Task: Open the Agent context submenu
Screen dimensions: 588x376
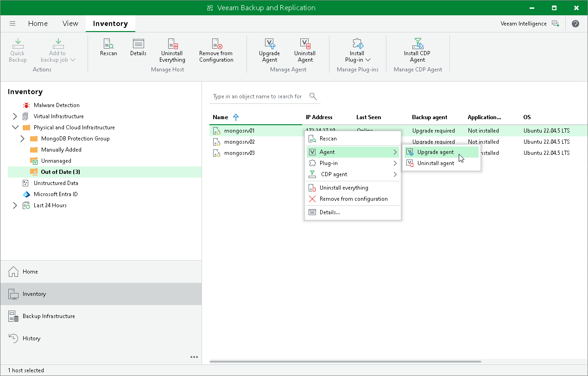Action: [x=353, y=152]
